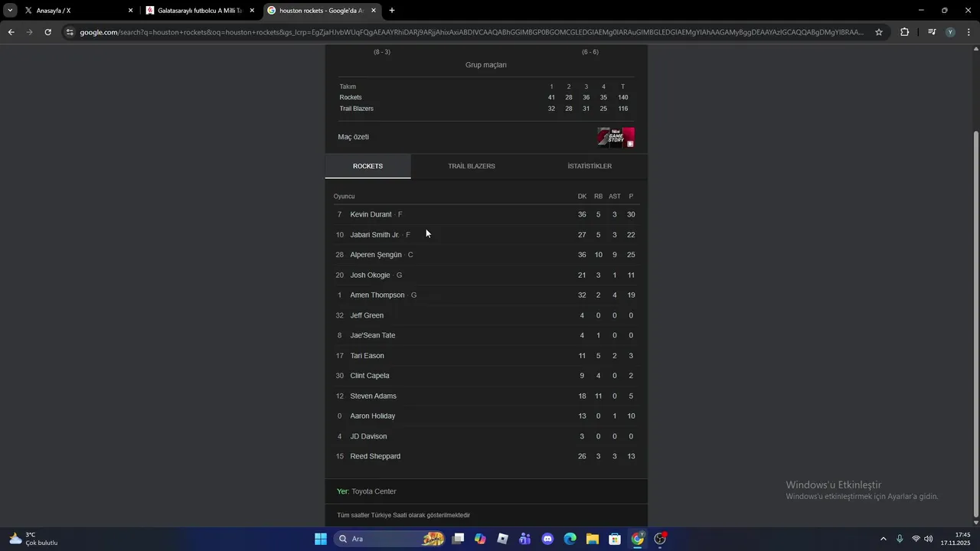980x551 pixels.
Task: Click the Grup maçları label
Action: (486, 65)
